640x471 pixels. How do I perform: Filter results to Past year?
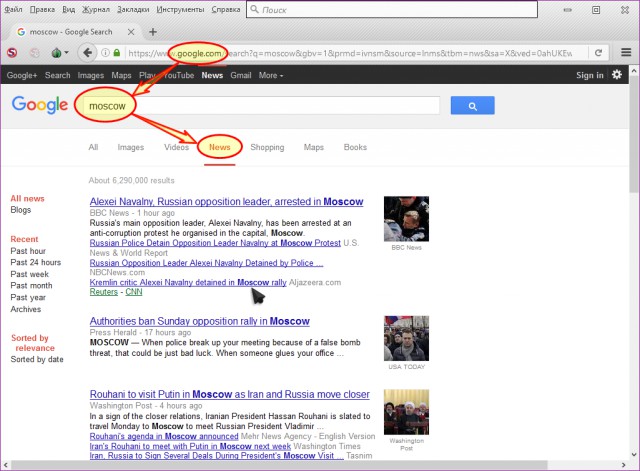point(28,298)
